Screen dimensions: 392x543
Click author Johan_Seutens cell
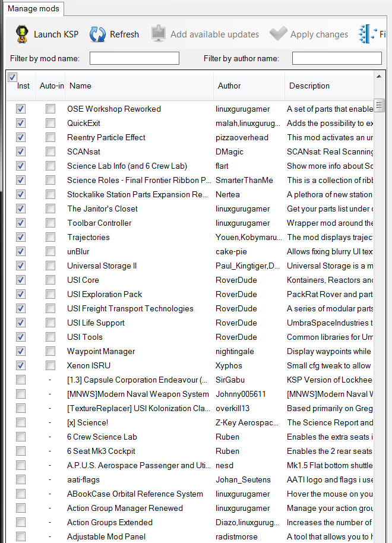click(x=243, y=479)
